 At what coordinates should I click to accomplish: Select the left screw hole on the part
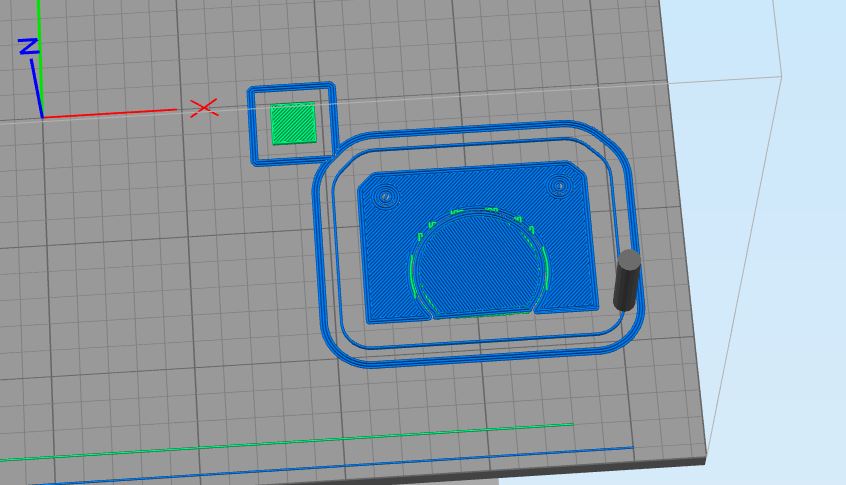point(385,196)
